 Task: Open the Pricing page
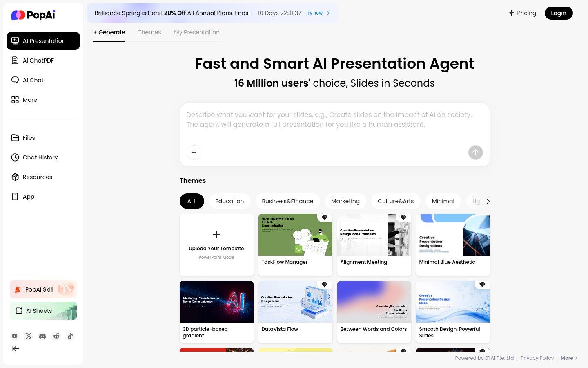(x=522, y=13)
